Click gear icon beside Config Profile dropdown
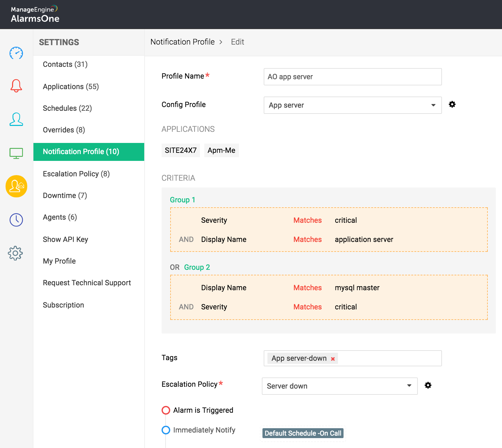 (452, 105)
